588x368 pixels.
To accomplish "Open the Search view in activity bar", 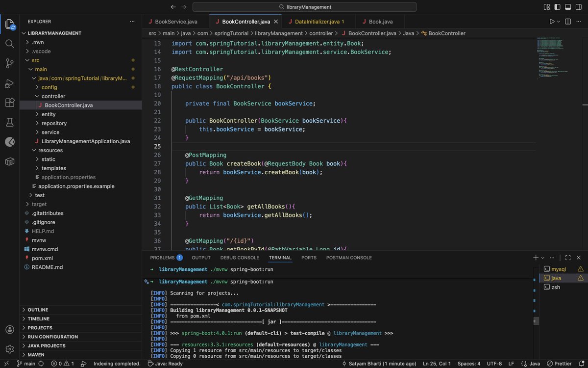I will click(x=10, y=44).
